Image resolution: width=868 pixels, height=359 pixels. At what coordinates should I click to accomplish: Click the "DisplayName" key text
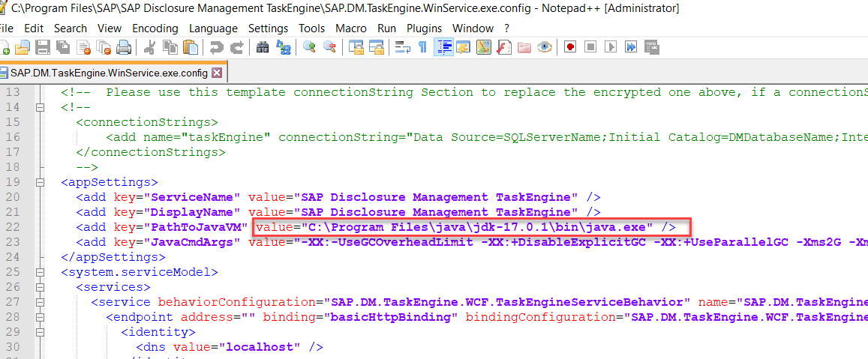(195, 212)
